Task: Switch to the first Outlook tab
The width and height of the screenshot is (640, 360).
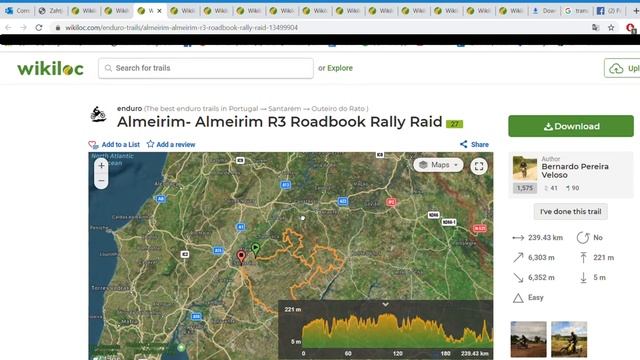Action: point(17,11)
